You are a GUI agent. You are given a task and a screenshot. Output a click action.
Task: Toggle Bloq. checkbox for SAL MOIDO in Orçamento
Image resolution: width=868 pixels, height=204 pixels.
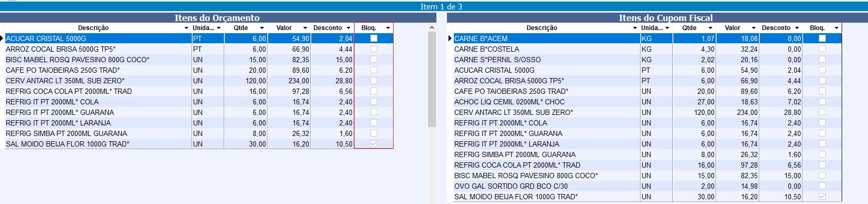(x=374, y=144)
